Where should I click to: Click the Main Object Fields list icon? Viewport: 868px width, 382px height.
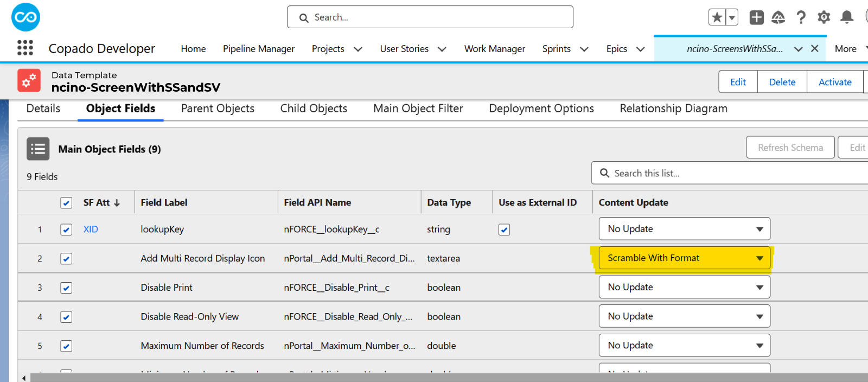pos(38,149)
